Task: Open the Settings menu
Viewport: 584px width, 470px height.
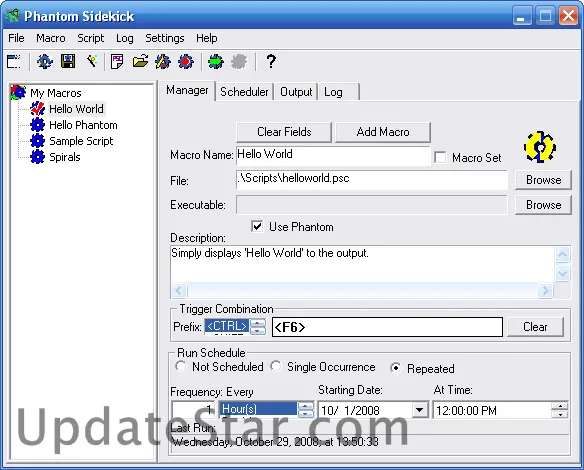Action: coord(165,38)
